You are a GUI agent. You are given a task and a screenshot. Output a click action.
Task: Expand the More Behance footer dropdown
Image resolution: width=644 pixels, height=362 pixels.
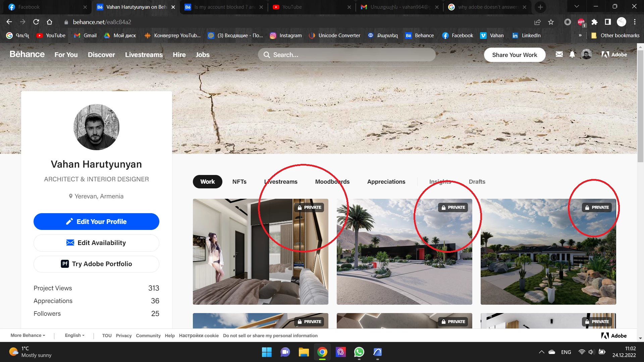point(28,336)
